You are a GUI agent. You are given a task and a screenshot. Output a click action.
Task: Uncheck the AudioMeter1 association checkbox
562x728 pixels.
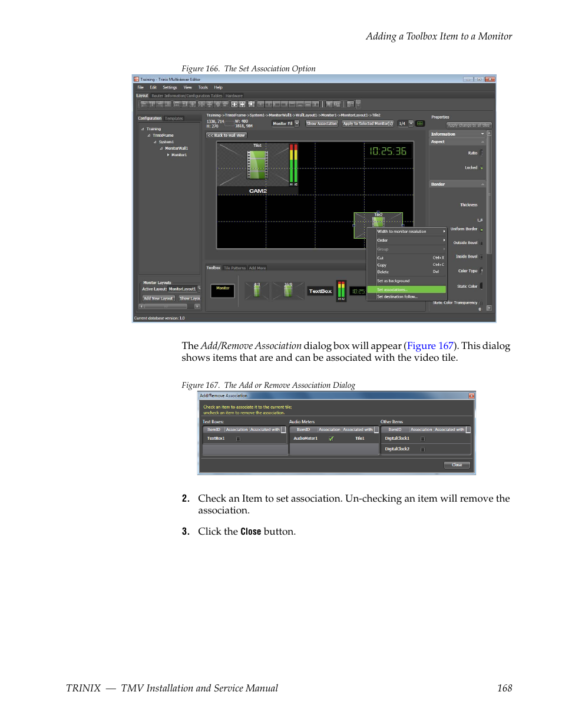[x=331, y=439]
